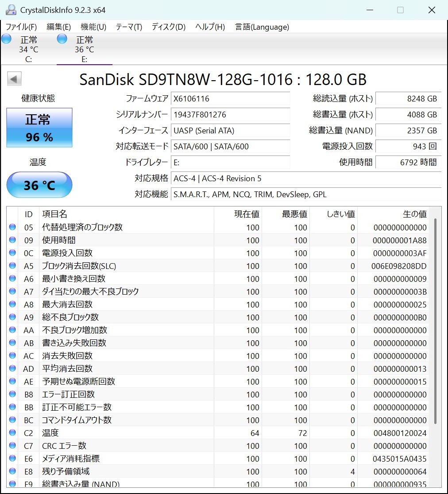Click the 36 °C temperature button
This screenshot has height=494, width=448.
pos(39,185)
